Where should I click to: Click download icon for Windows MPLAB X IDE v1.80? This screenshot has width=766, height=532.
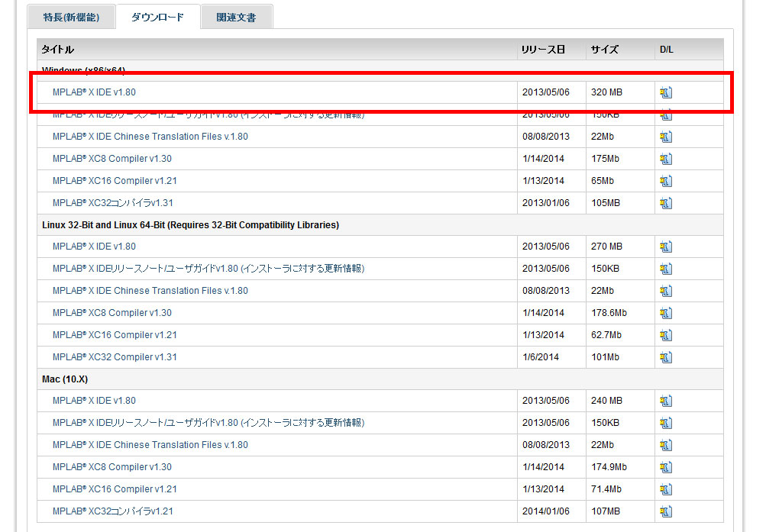tap(666, 92)
